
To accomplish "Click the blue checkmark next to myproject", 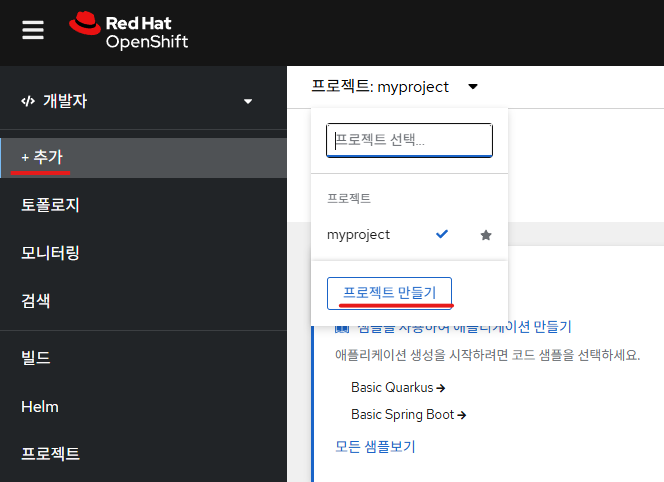I will tap(442, 234).
